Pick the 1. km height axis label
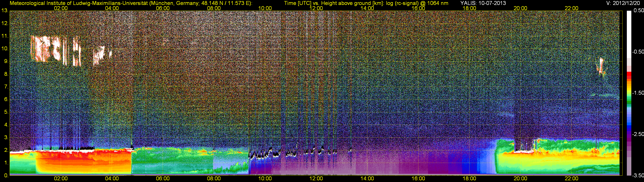 pyautogui.click(x=6, y=163)
